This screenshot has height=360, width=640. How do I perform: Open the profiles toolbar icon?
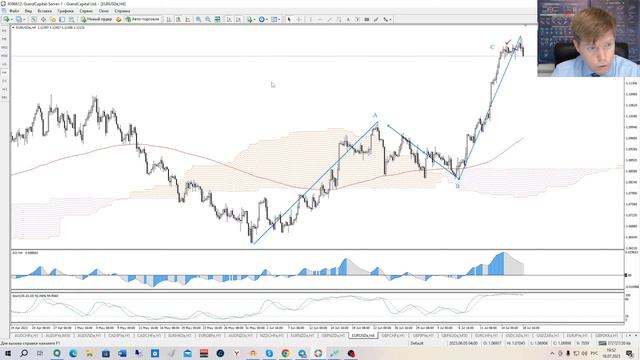(x=18, y=19)
